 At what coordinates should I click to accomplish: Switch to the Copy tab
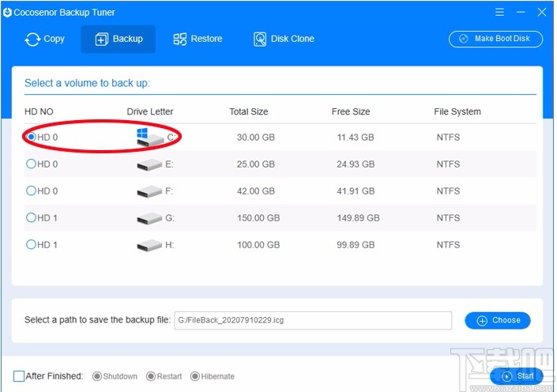pyautogui.click(x=44, y=39)
